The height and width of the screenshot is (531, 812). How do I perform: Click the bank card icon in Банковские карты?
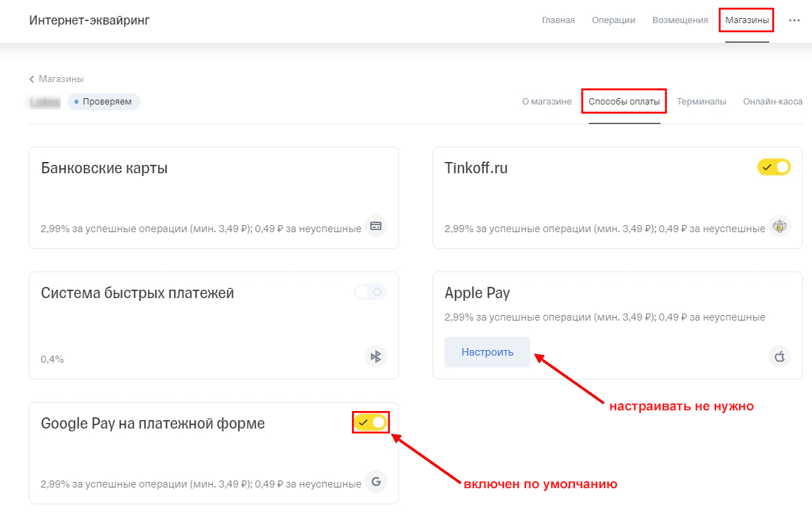click(x=376, y=226)
